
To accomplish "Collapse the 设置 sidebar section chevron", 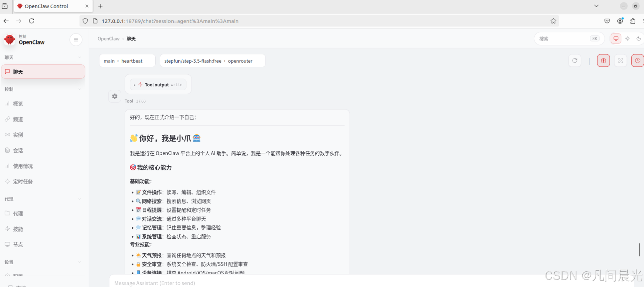I will pyautogui.click(x=79, y=262).
